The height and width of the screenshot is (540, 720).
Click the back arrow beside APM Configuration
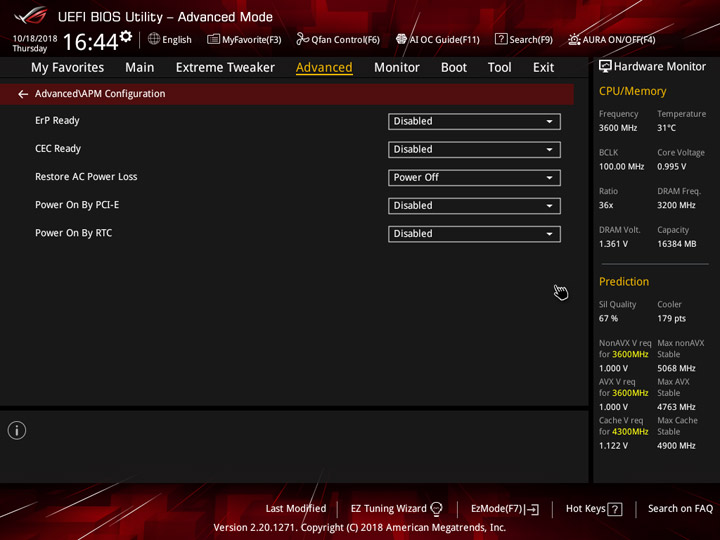click(23, 94)
